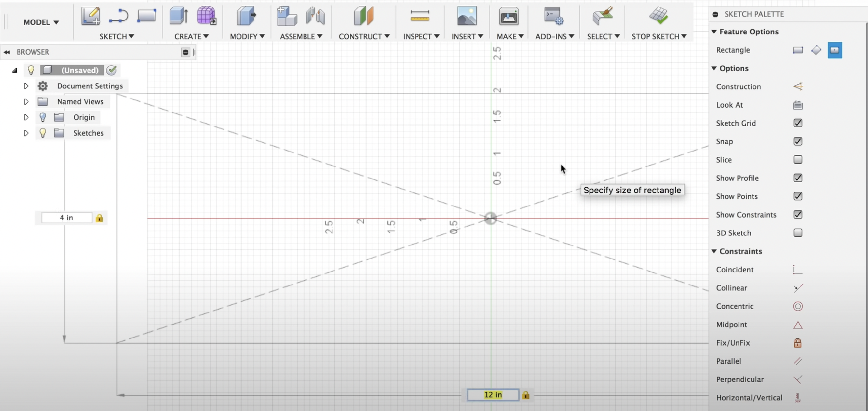Click the Insert image icon
Screen dimensions: 868x411
(x=467, y=16)
